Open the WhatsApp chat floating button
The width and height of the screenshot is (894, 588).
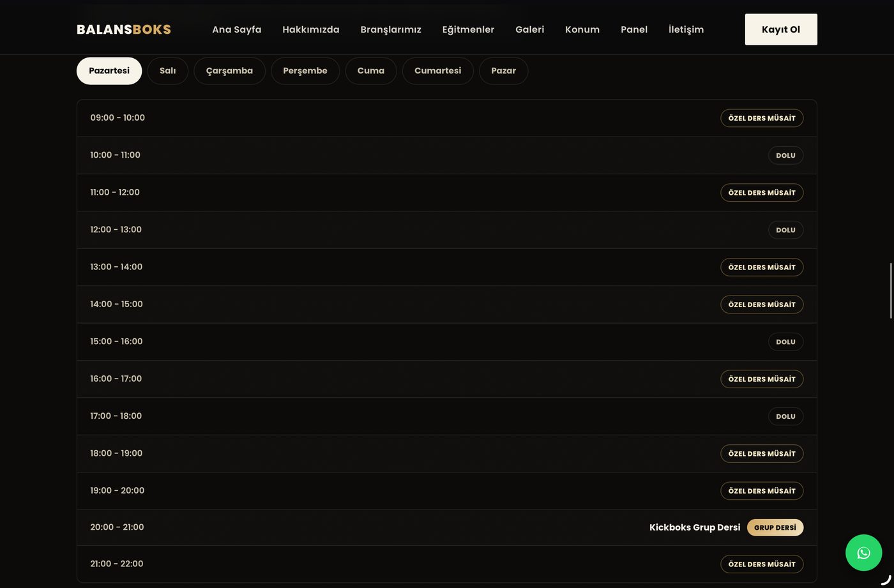863,553
